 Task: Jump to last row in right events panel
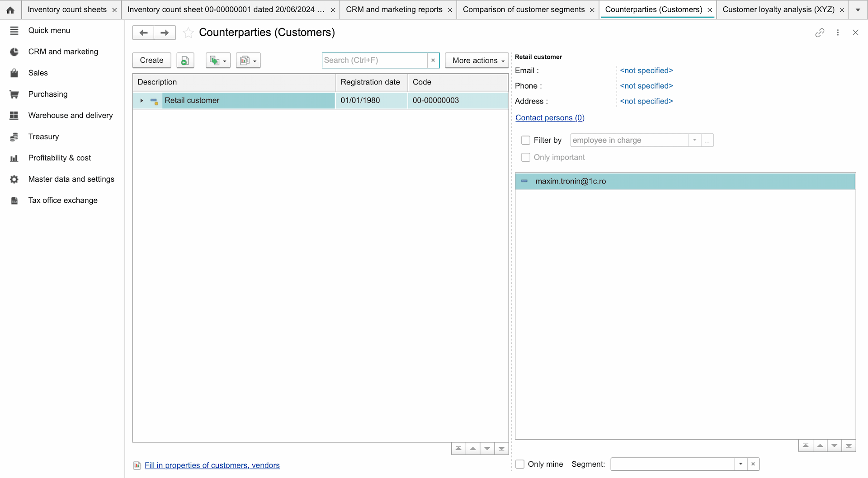coord(849,445)
